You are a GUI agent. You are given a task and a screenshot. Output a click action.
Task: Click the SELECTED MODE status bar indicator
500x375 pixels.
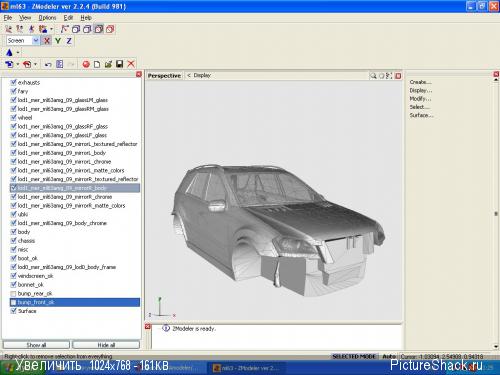click(x=354, y=356)
